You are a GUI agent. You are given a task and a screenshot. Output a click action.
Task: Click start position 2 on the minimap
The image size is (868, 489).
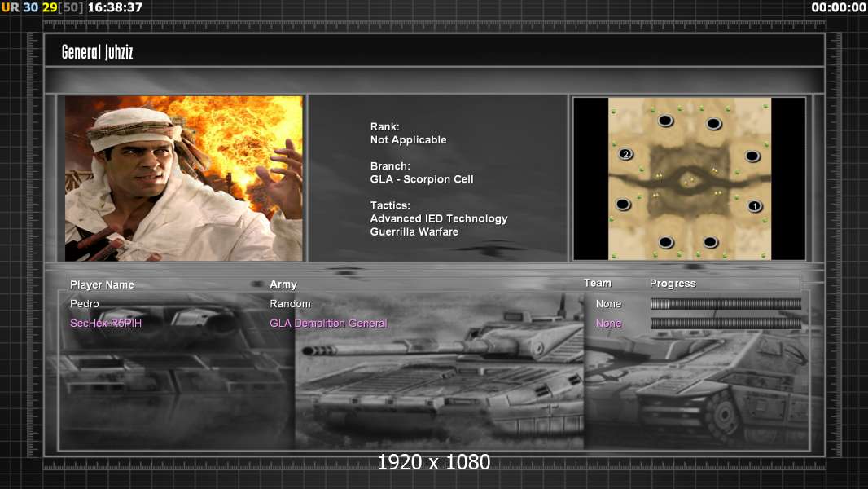pyautogui.click(x=625, y=154)
